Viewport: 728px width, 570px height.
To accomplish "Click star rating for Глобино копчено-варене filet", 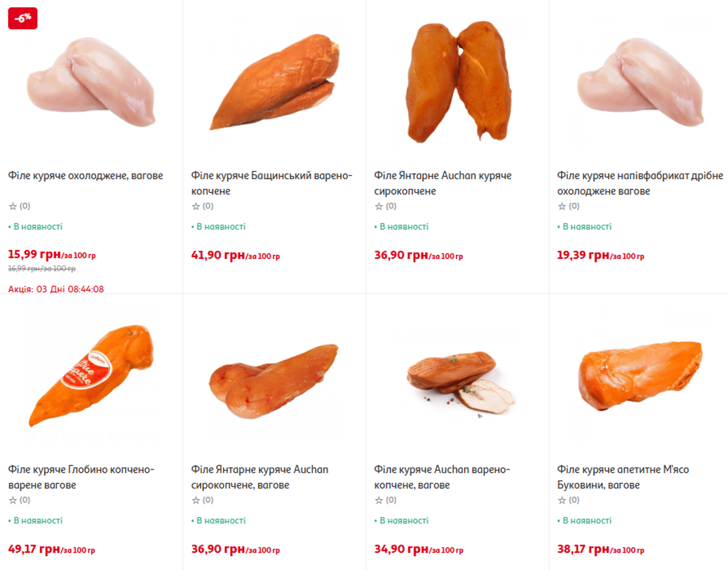I will coord(13,500).
